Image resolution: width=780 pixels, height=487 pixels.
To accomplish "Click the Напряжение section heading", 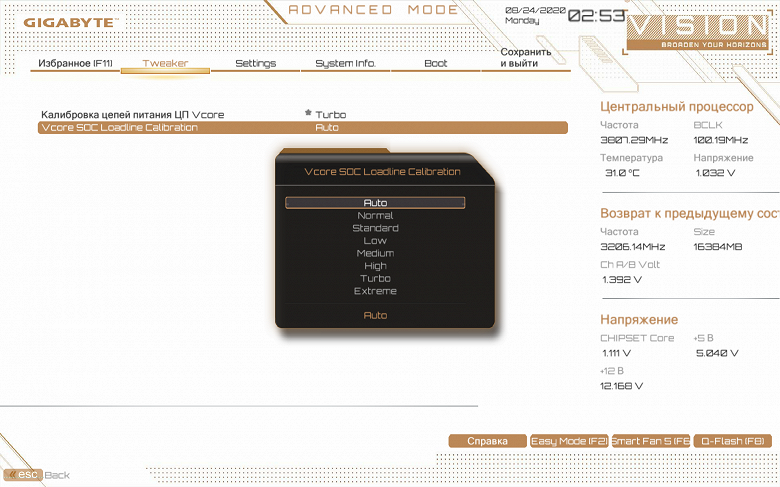I will (x=639, y=319).
